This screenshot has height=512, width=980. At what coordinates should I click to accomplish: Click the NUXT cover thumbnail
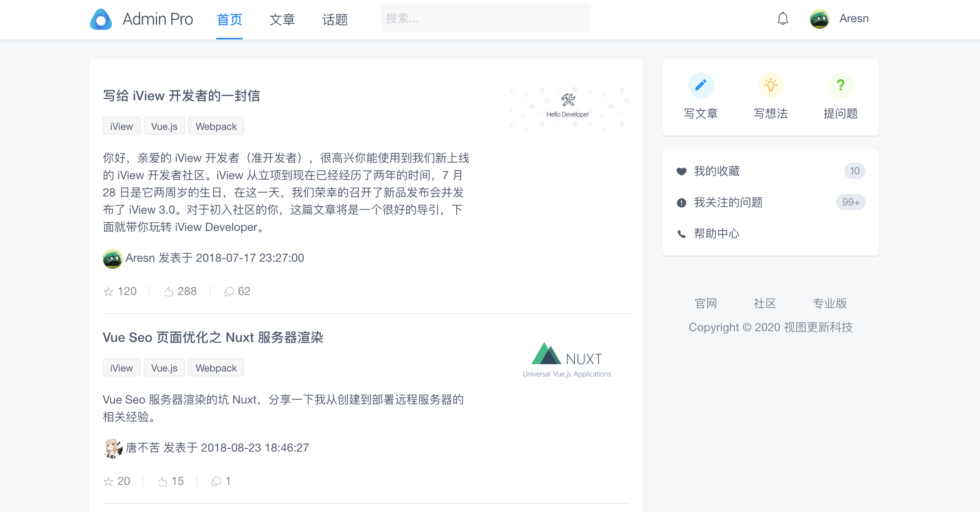(568, 360)
